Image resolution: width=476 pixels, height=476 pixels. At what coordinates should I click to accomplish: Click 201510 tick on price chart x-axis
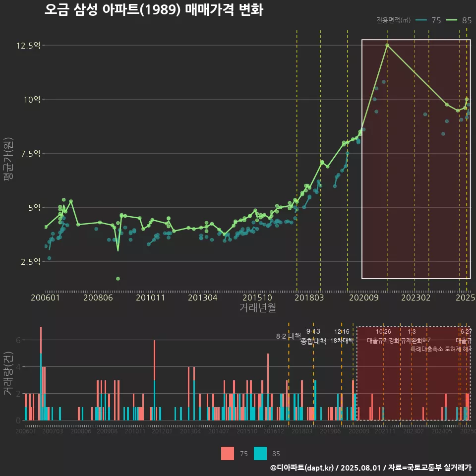pos(257,297)
